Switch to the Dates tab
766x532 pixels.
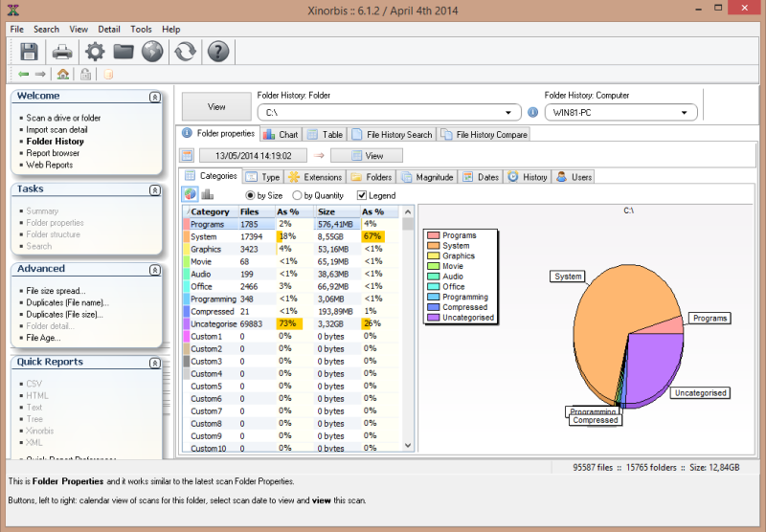point(482,177)
